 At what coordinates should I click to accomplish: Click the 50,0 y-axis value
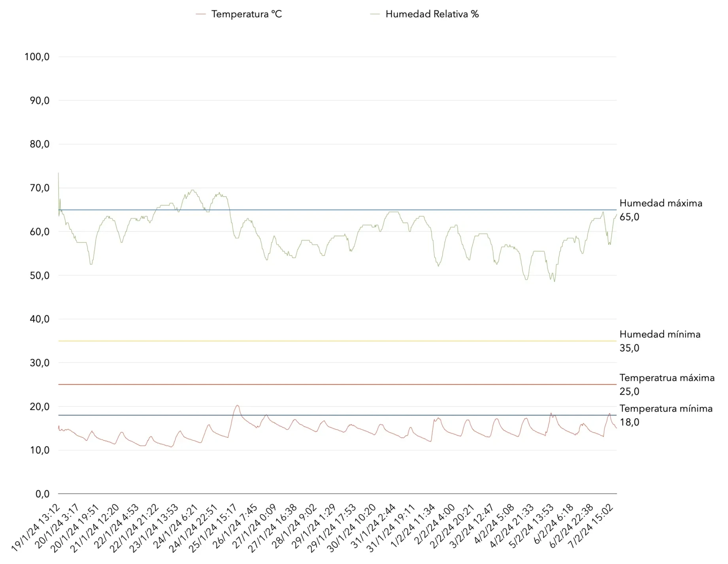40,275
